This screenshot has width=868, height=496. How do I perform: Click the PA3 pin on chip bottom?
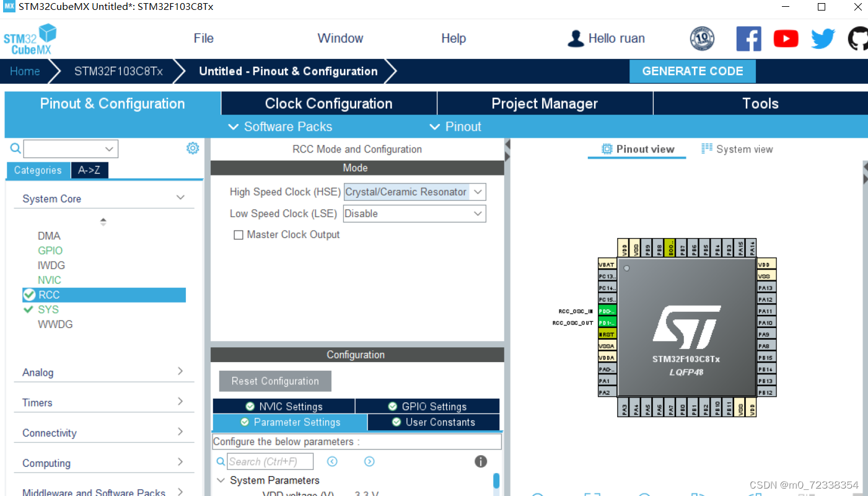pos(624,408)
